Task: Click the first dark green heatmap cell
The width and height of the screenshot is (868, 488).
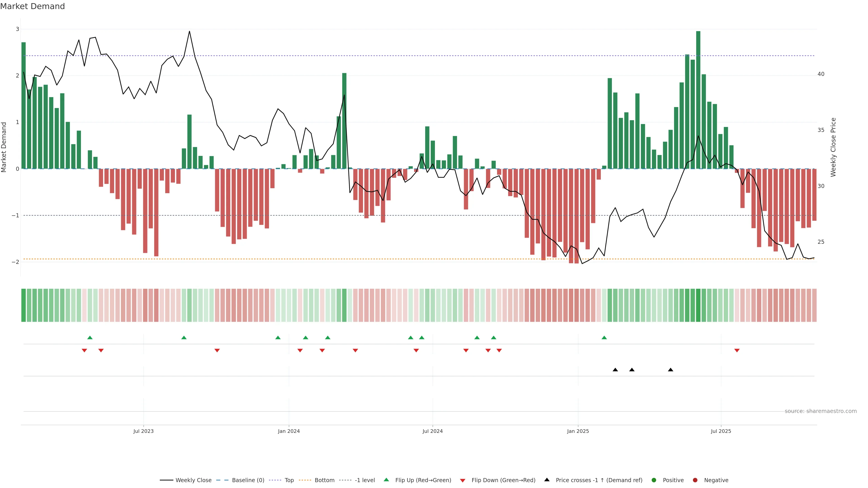Action: coord(24,305)
